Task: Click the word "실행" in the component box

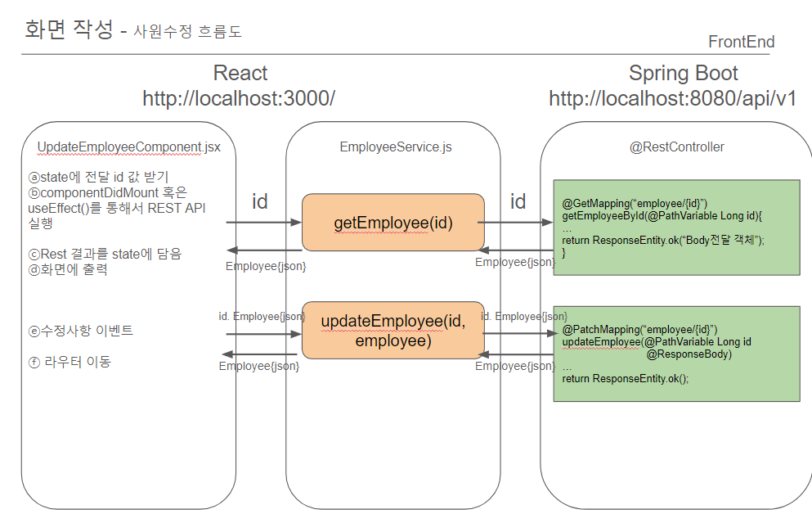Action: (40, 223)
